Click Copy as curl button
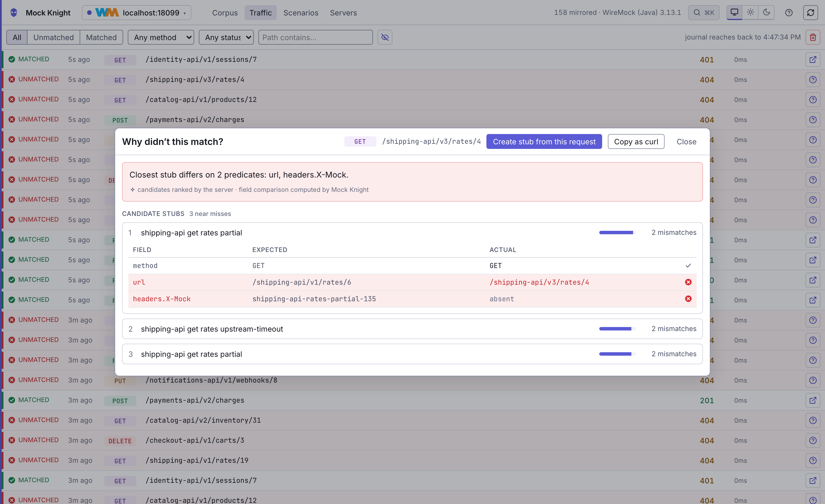The width and height of the screenshot is (825, 504). [x=636, y=141]
